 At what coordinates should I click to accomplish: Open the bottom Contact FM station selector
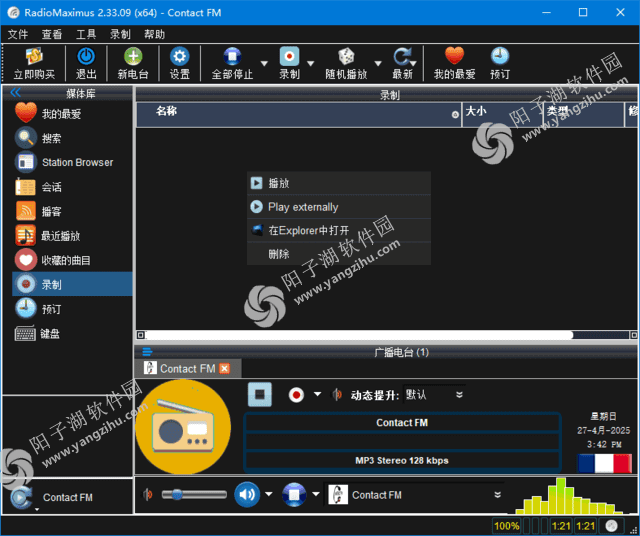(415, 495)
